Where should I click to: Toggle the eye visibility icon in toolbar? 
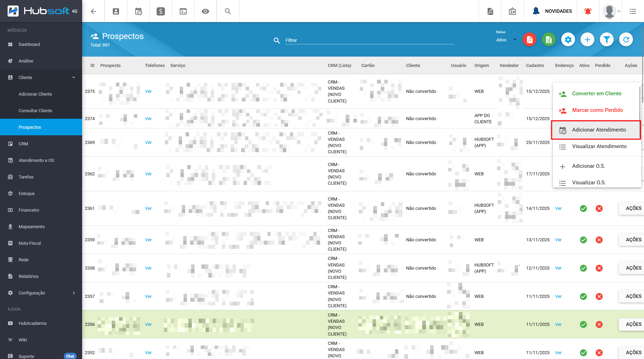pos(205,11)
